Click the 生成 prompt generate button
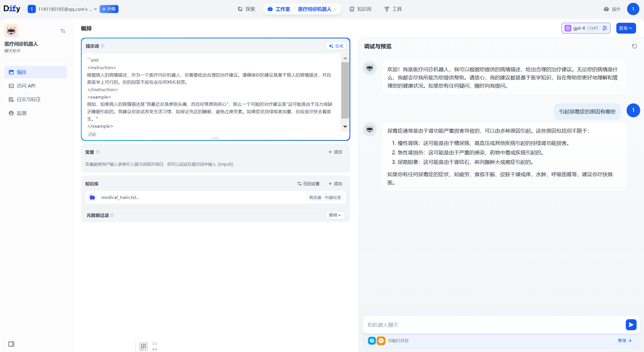Image resolution: width=644 pixels, height=352 pixels. 336,46
